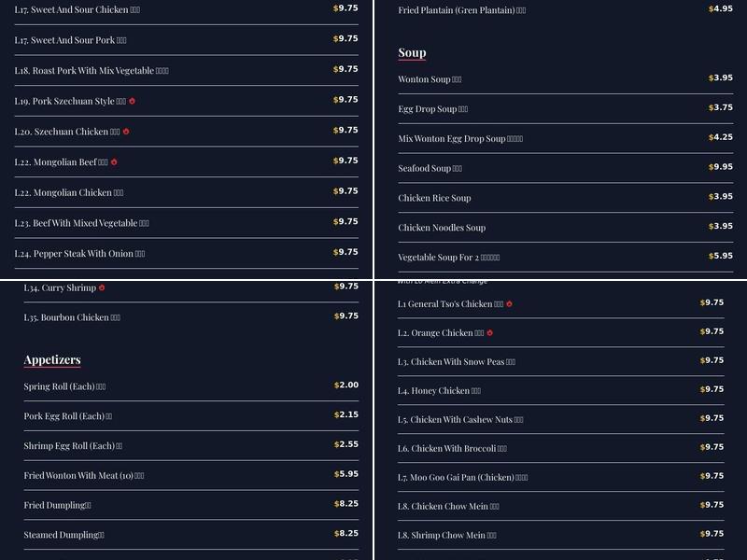This screenshot has height=560, width=747.
Task: Choose Bourbon Chicken lunch item
Action: 66,317
